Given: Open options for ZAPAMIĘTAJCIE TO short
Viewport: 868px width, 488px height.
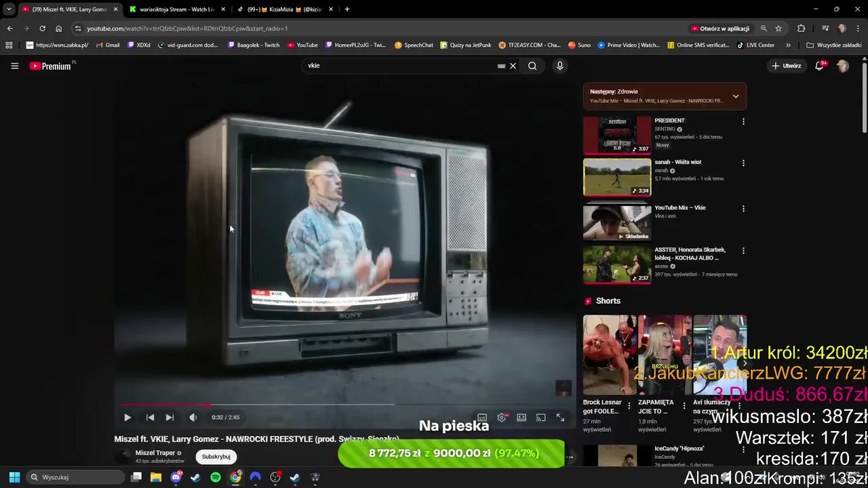Looking at the screenshot, I should pyautogui.click(x=684, y=405).
